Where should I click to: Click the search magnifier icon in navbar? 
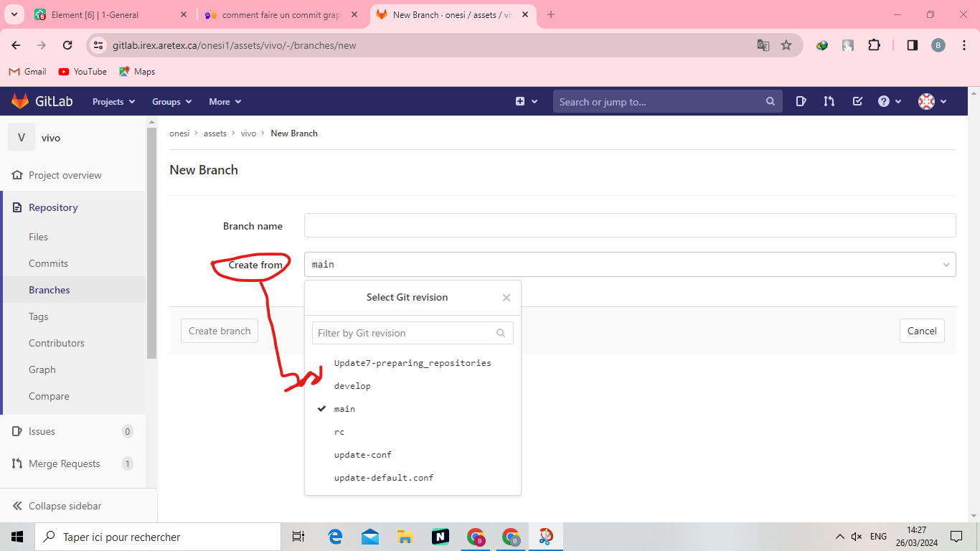[771, 102]
